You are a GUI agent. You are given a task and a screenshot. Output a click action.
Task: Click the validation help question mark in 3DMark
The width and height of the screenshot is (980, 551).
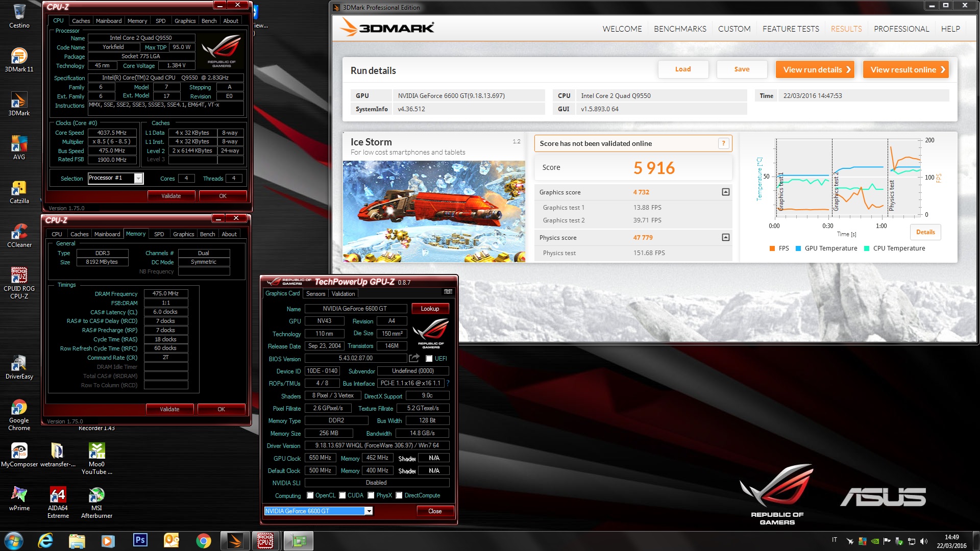coord(723,143)
